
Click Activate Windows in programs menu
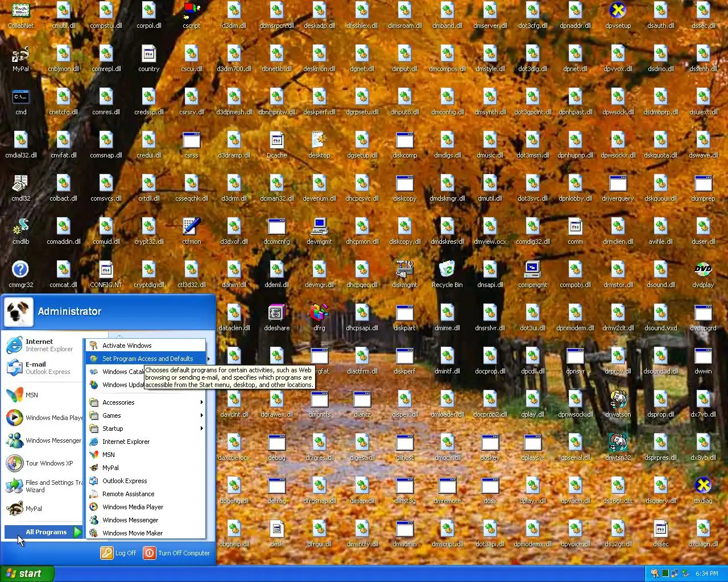(146, 346)
